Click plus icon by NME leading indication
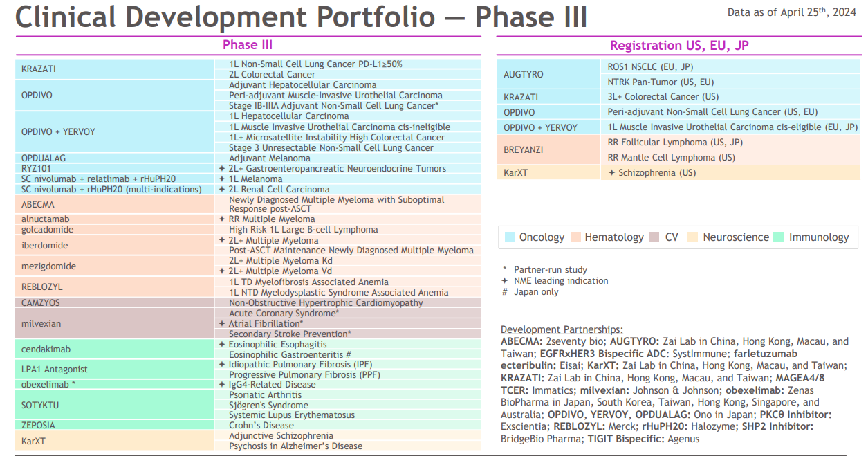868x463 pixels. coord(505,281)
